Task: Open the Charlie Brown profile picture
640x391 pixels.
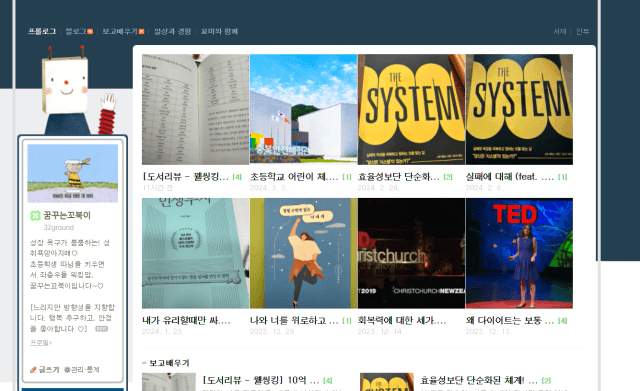Action: click(73, 173)
